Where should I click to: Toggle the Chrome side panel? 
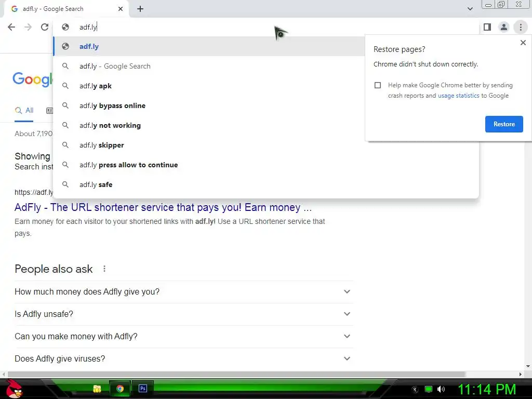(x=487, y=27)
